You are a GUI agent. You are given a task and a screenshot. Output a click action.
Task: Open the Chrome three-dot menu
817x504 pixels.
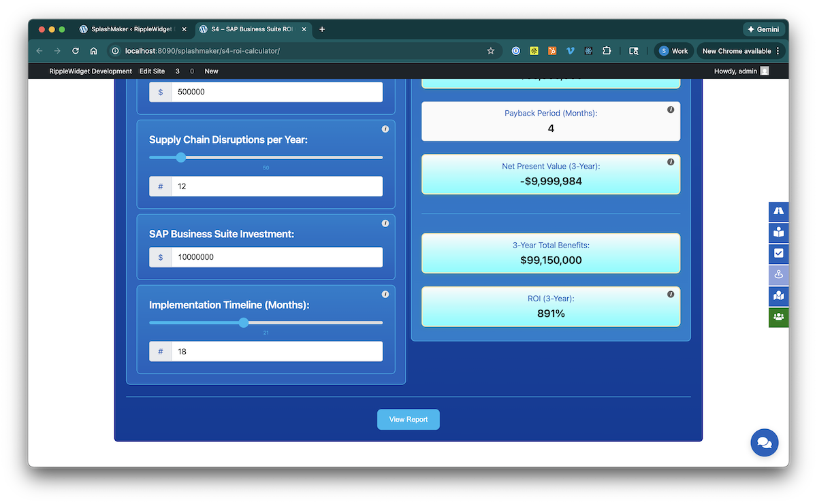[778, 51]
